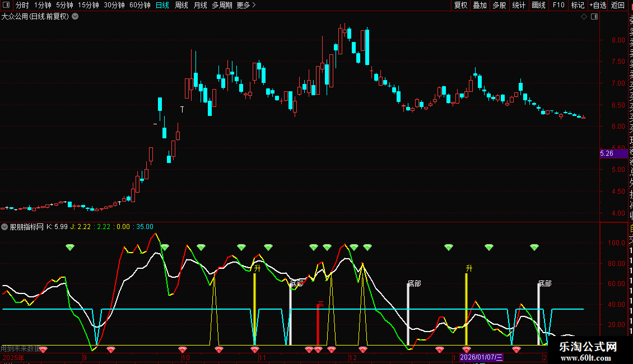Image resolution: width=633 pixels, height=364 pixels.
Task: Click the rightmost 底部 bottom marker
Action: coord(544,284)
